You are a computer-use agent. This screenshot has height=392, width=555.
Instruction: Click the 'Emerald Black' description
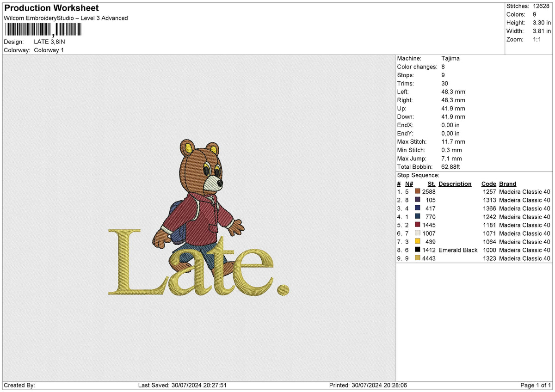coord(458,250)
